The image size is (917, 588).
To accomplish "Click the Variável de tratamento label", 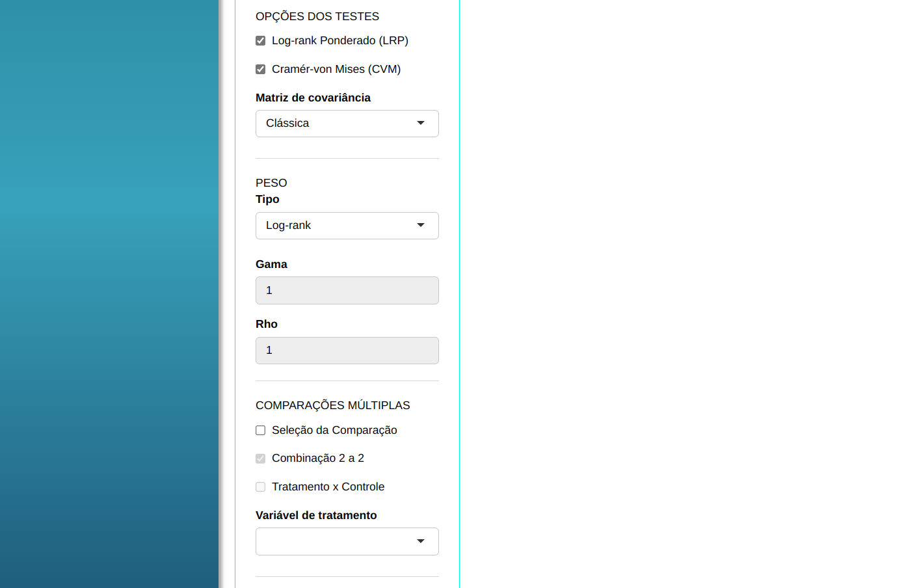I will coord(316,515).
